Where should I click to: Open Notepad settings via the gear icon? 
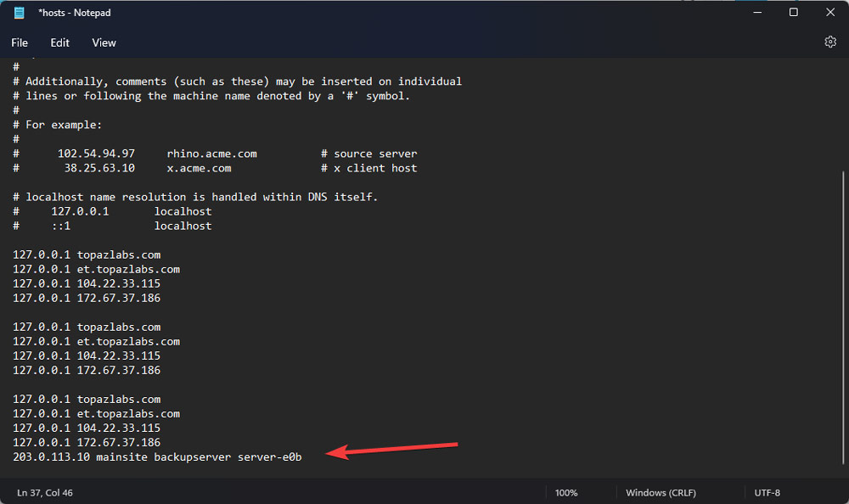(x=830, y=42)
